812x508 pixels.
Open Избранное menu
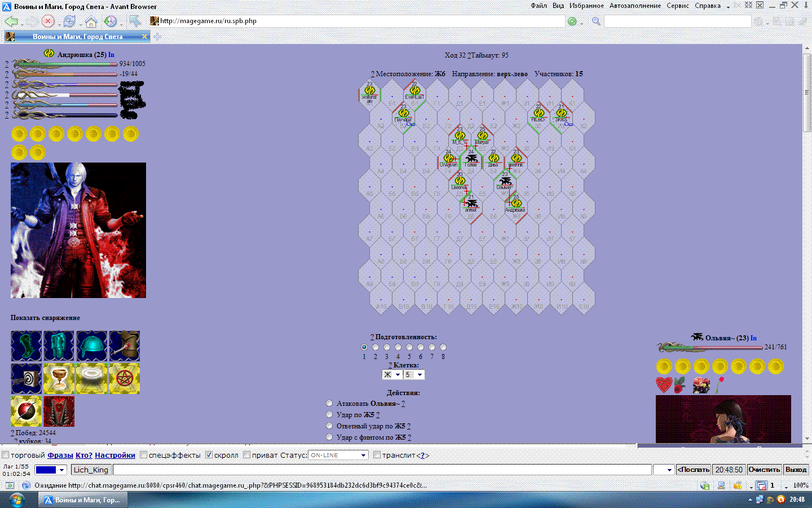coord(586,6)
